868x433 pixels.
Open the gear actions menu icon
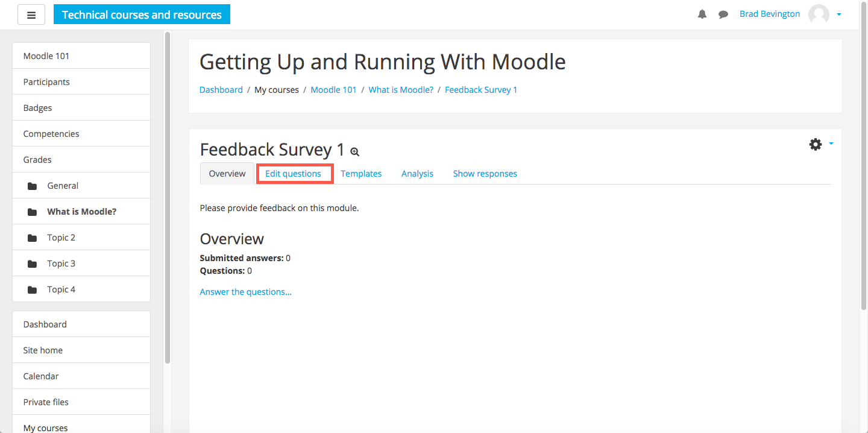click(816, 144)
